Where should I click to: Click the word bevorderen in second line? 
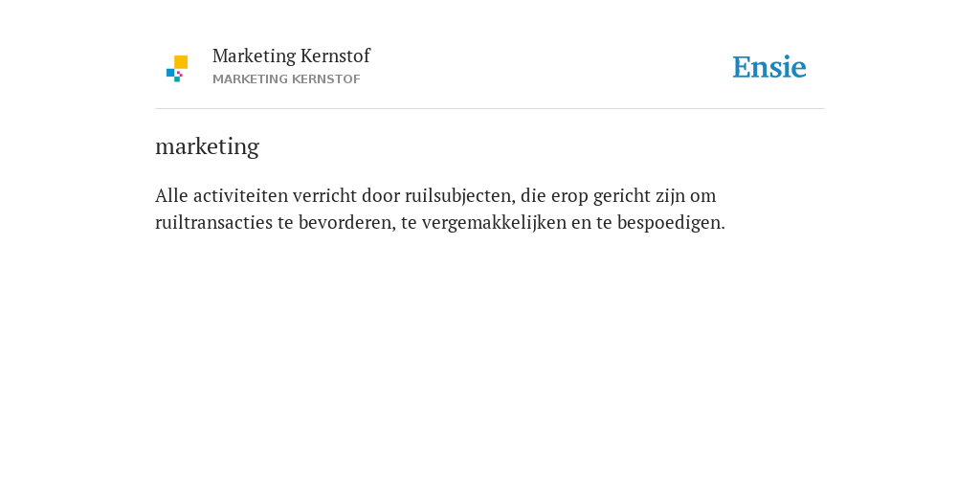(x=346, y=222)
